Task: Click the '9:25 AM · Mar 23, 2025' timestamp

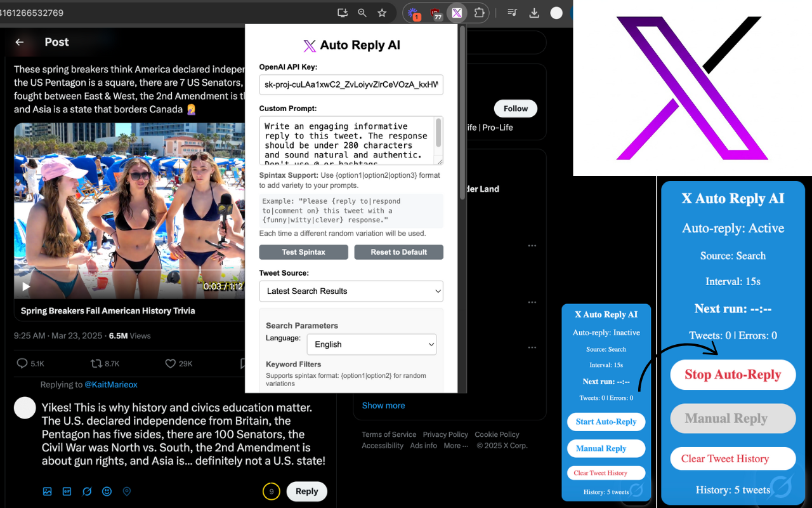Action: coord(58,335)
